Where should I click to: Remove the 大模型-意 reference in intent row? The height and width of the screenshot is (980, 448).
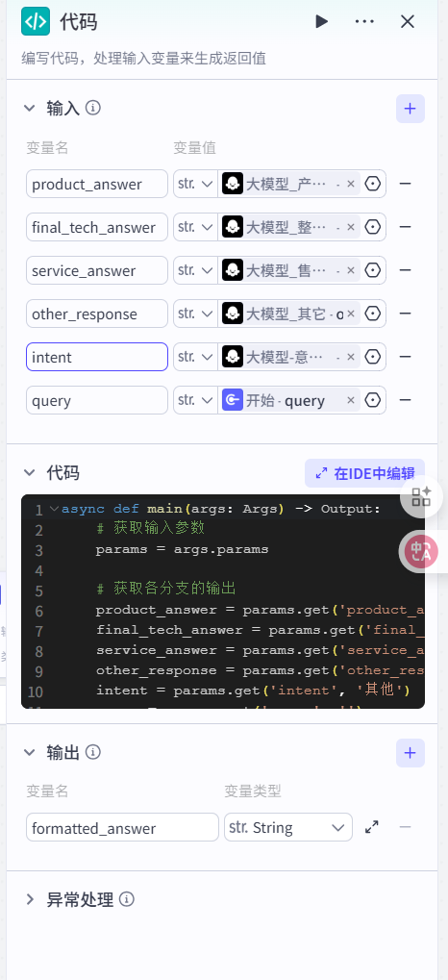coord(351,357)
